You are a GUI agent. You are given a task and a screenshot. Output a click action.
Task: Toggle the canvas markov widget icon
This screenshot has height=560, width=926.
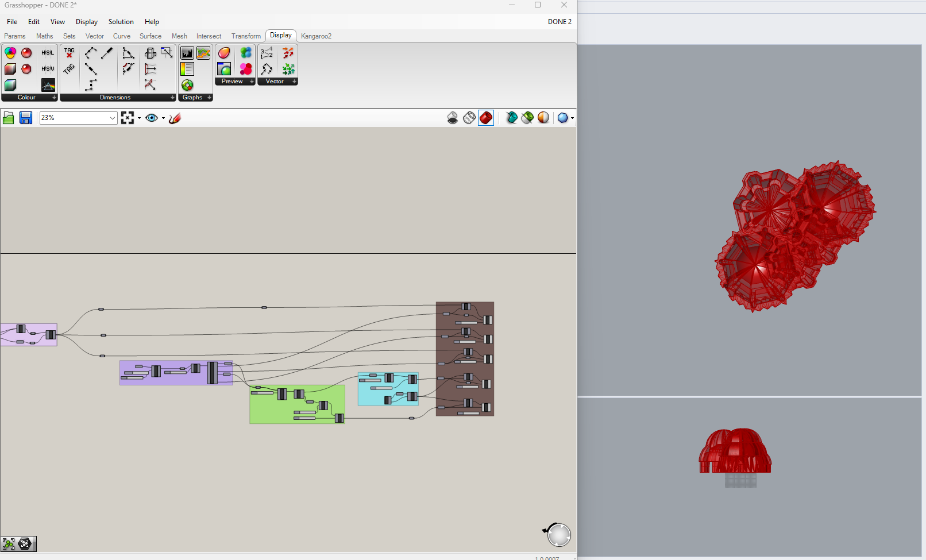(x=9, y=543)
